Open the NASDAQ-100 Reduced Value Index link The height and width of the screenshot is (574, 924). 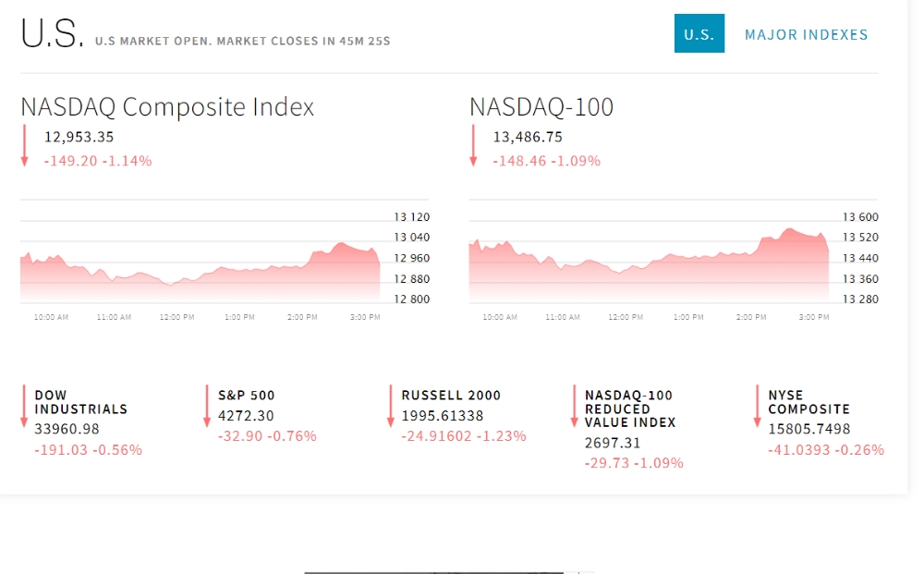pos(630,409)
